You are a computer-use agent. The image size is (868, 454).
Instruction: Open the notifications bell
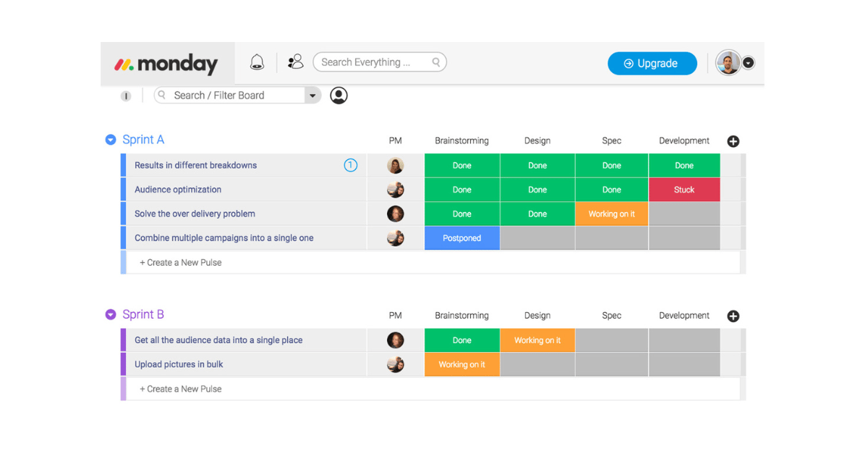tap(257, 62)
